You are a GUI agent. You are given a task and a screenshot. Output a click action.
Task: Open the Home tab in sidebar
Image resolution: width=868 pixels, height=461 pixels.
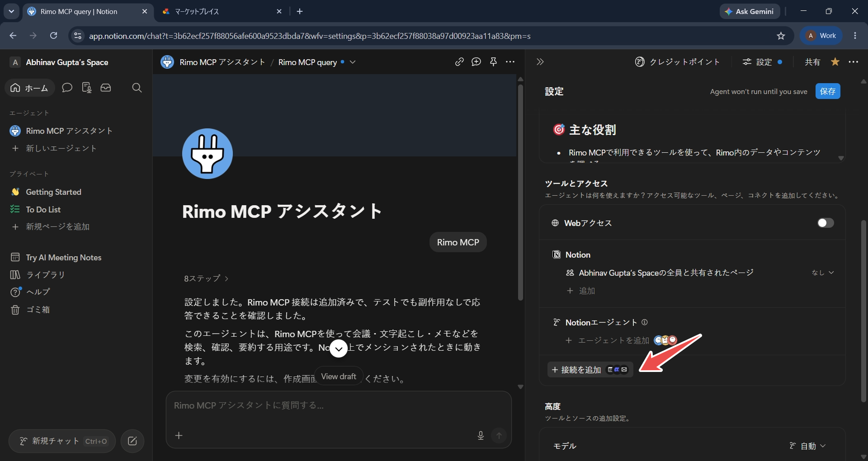tap(29, 88)
